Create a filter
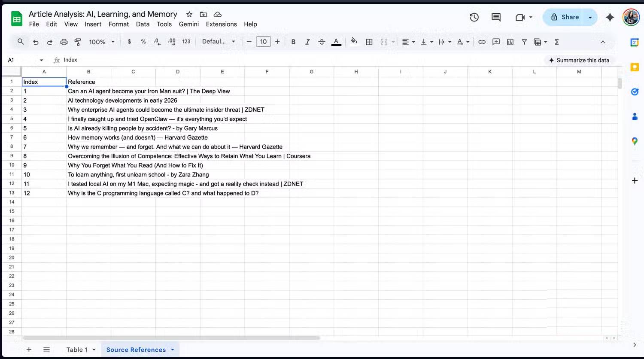Screen dimensions: 644x359 point(524,42)
